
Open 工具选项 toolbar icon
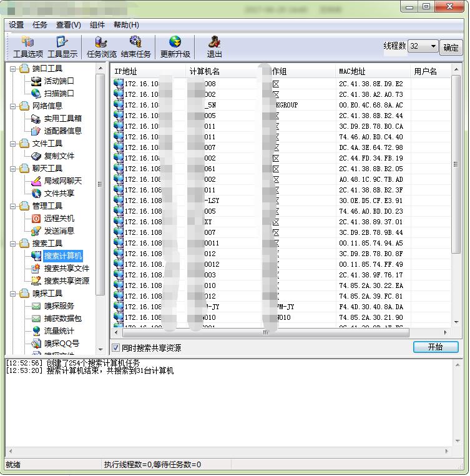28,47
